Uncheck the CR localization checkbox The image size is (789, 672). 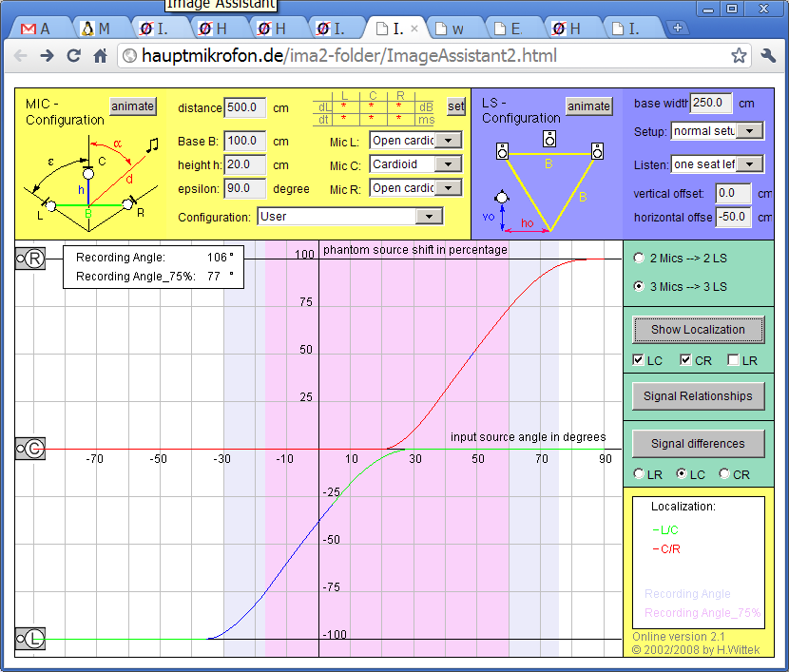685,359
